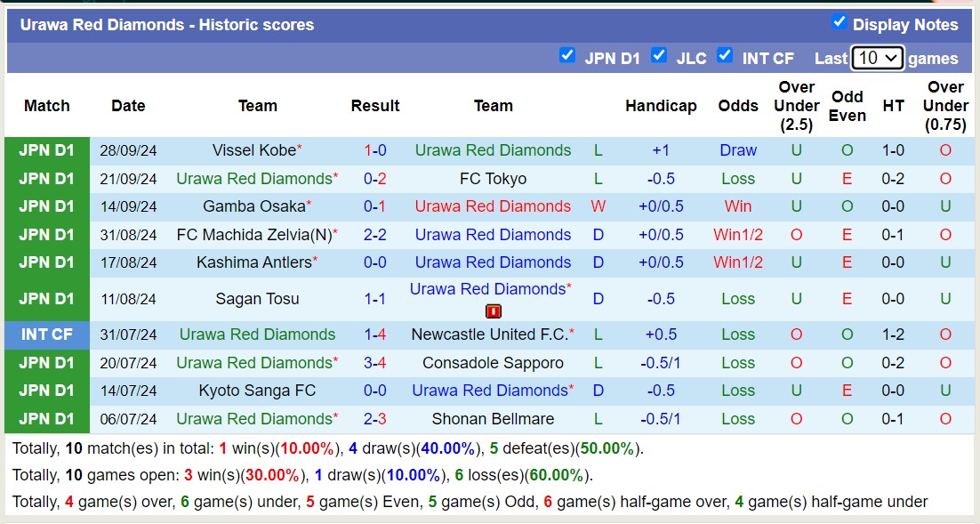Click the JPN D1 badge on the Gamba Osaka row
The height and width of the screenshot is (524, 980).
[46, 206]
